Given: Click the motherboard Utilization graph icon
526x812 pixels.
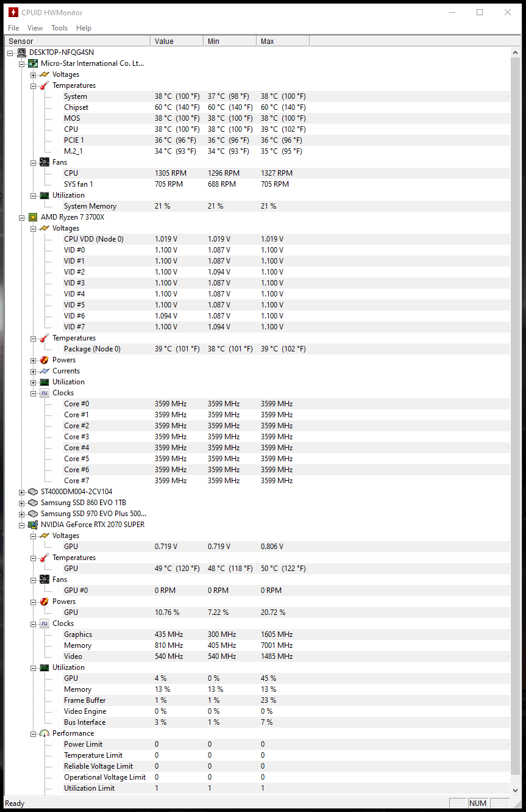Looking at the screenshot, I should coord(44,195).
